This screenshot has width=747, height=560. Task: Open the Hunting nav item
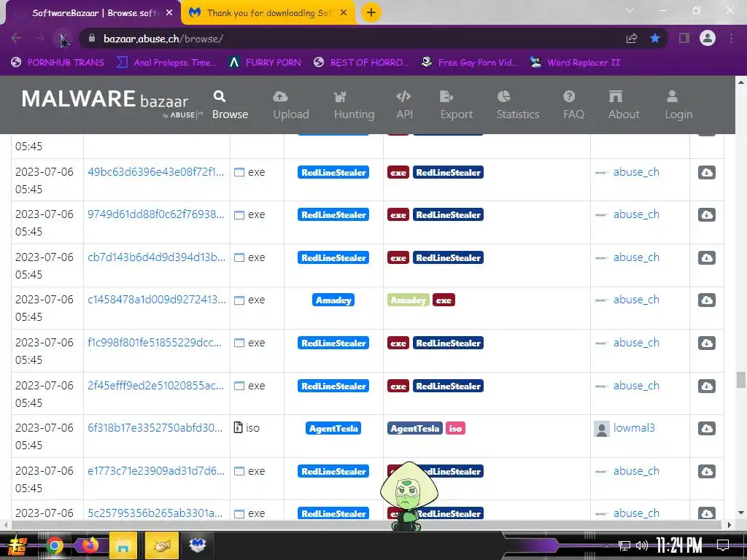pos(354,105)
